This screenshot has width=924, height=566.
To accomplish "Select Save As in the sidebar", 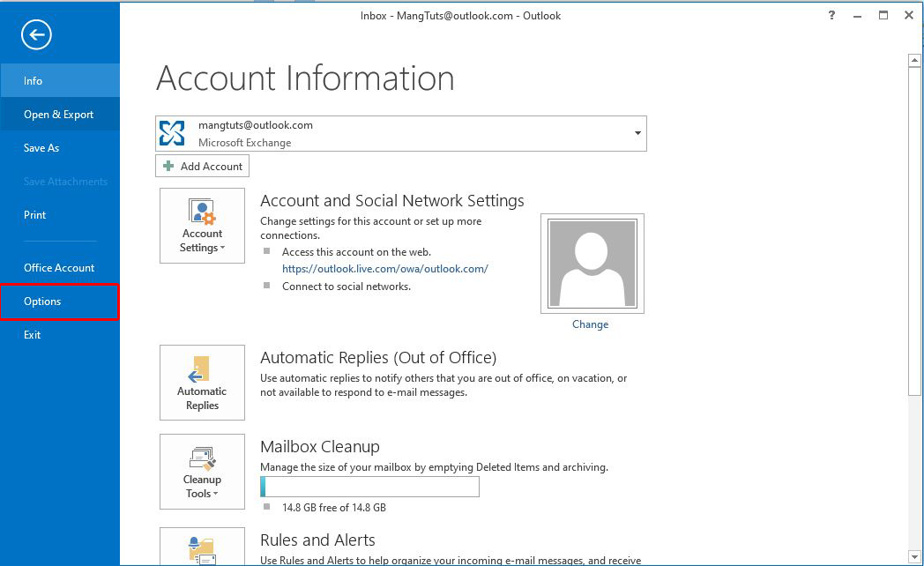I will coord(60,148).
